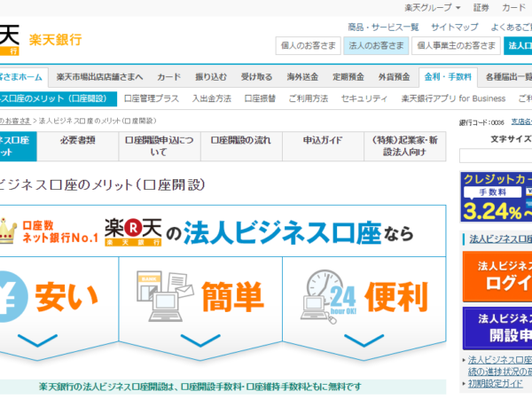Click the credit card 3.24% banner
This screenshot has width=532, height=399.
[496, 197]
